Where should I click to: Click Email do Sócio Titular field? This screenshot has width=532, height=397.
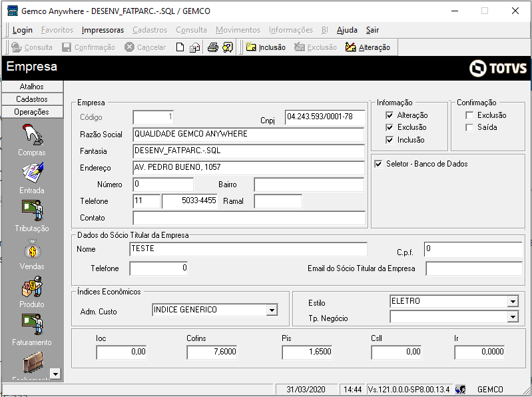(x=474, y=268)
